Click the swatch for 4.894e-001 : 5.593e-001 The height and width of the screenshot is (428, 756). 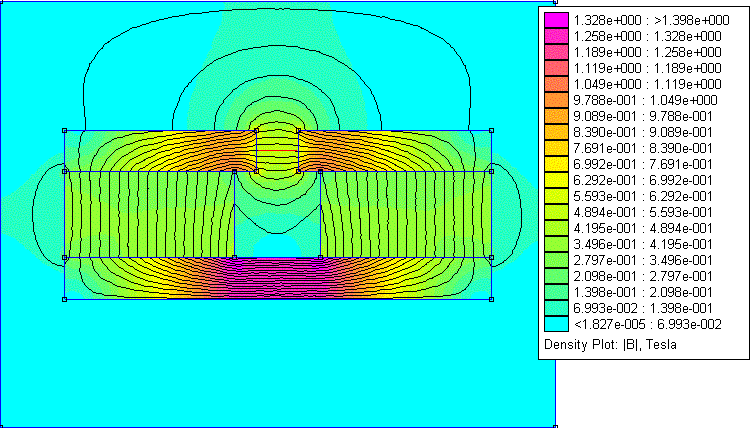(x=556, y=212)
